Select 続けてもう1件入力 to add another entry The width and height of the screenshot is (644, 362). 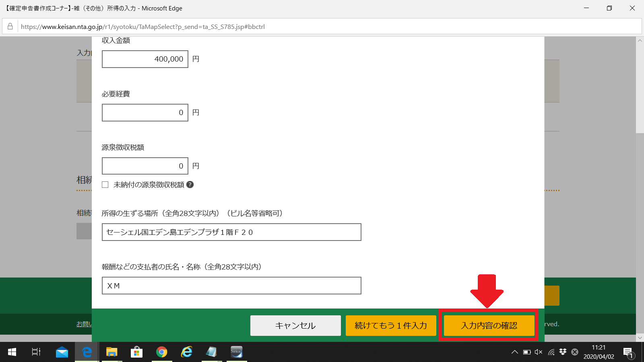click(390, 325)
